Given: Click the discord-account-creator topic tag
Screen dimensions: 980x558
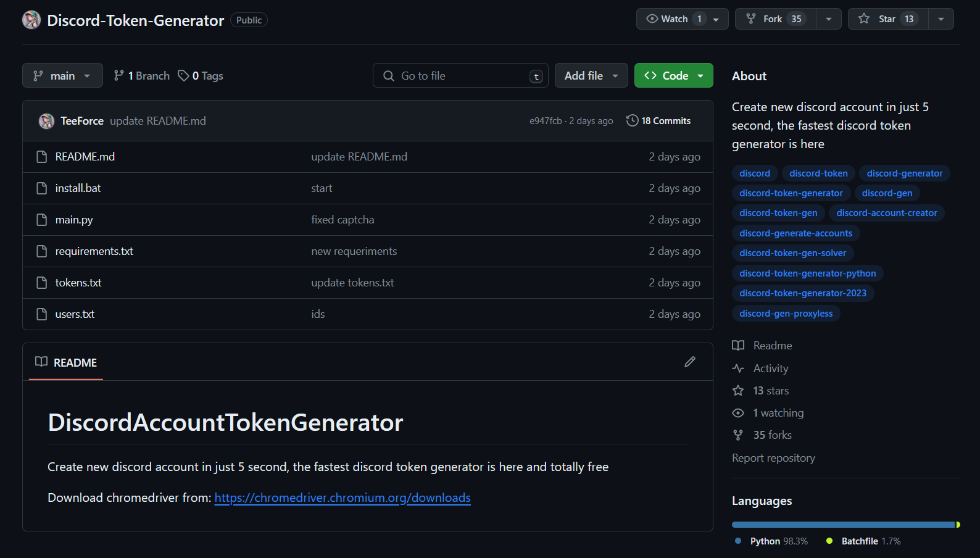Looking at the screenshot, I should click(887, 213).
